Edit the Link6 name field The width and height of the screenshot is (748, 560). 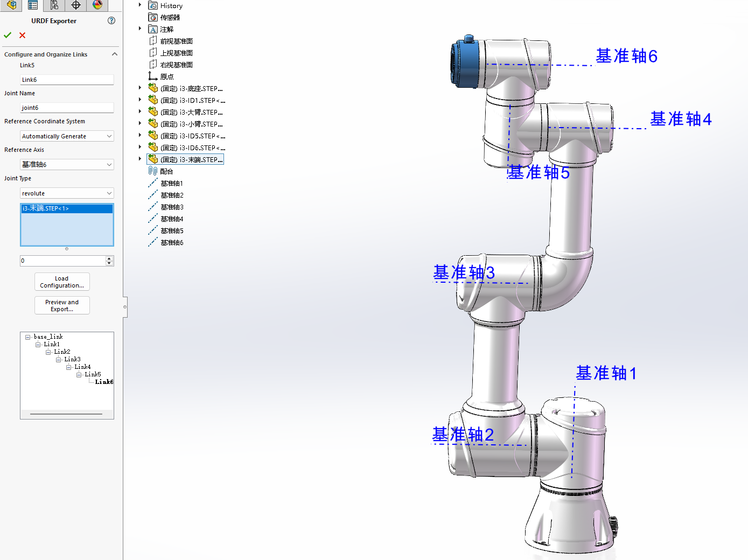pyautogui.click(x=67, y=80)
